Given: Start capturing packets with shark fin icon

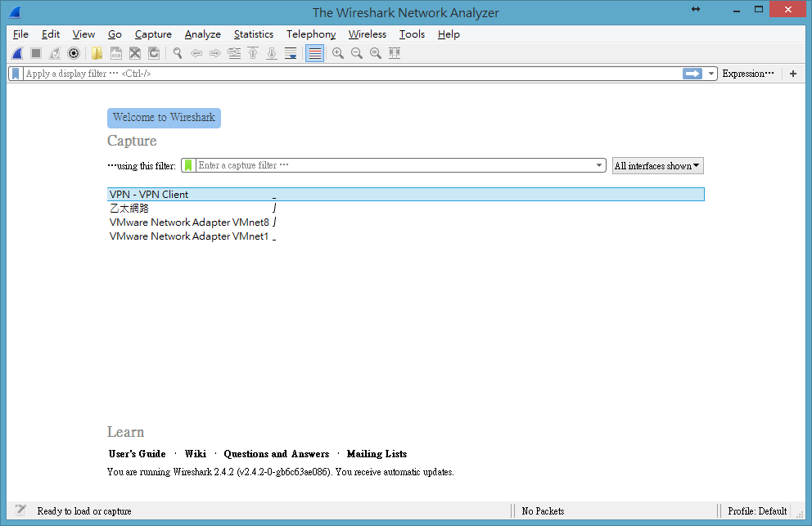Looking at the screenshot, I should [x=17, y=53].
